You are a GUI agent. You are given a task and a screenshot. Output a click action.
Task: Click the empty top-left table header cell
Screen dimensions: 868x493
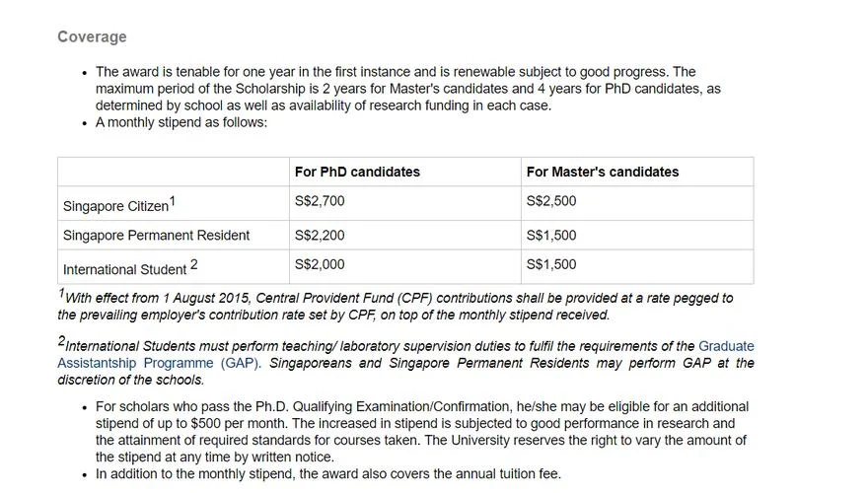[174, 172]
